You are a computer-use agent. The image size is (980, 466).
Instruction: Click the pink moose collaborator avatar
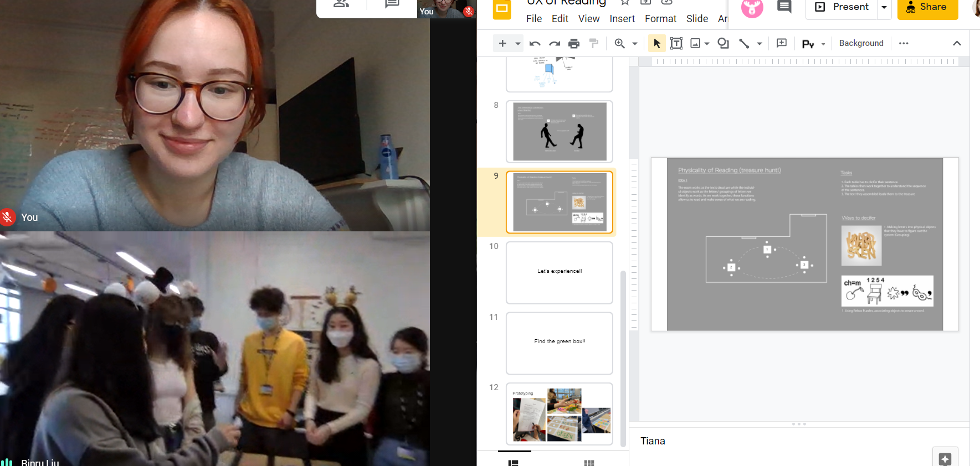752,8
